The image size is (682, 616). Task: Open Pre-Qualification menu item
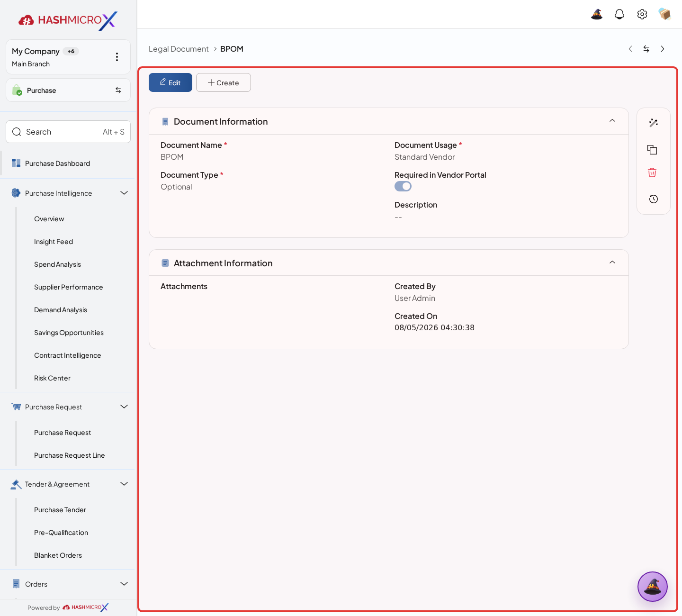(x=61, y=533)
